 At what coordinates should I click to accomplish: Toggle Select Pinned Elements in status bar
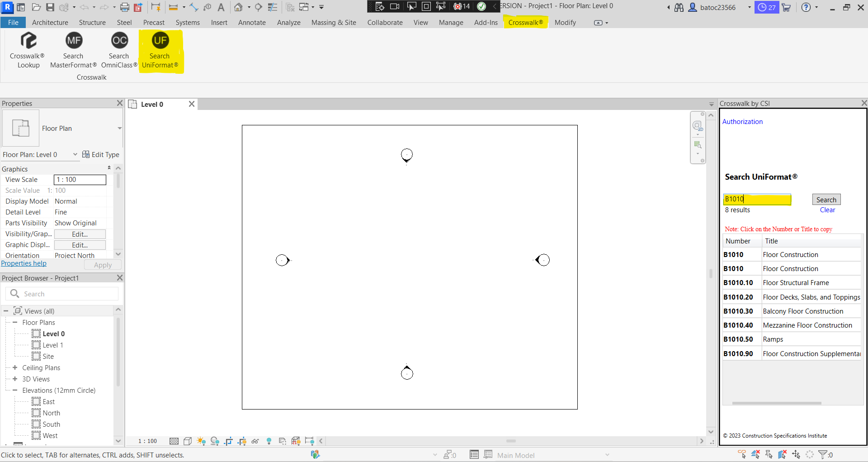point(769,454)
